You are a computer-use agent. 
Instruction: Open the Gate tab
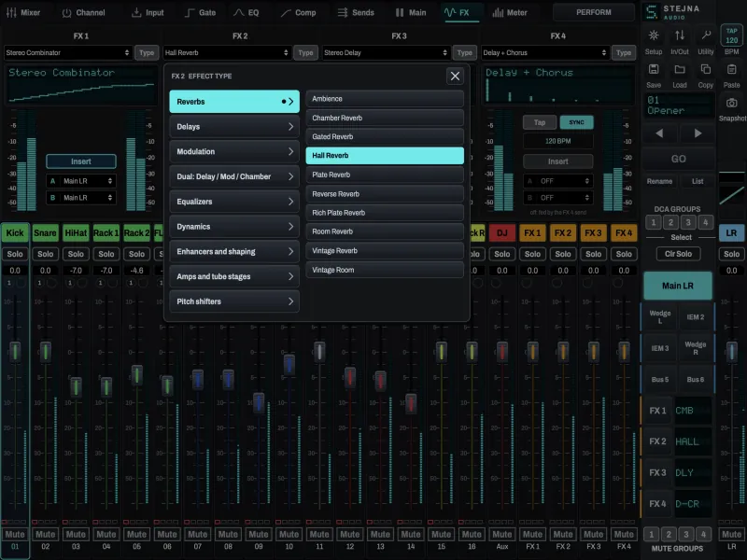(x=200, y=12)
